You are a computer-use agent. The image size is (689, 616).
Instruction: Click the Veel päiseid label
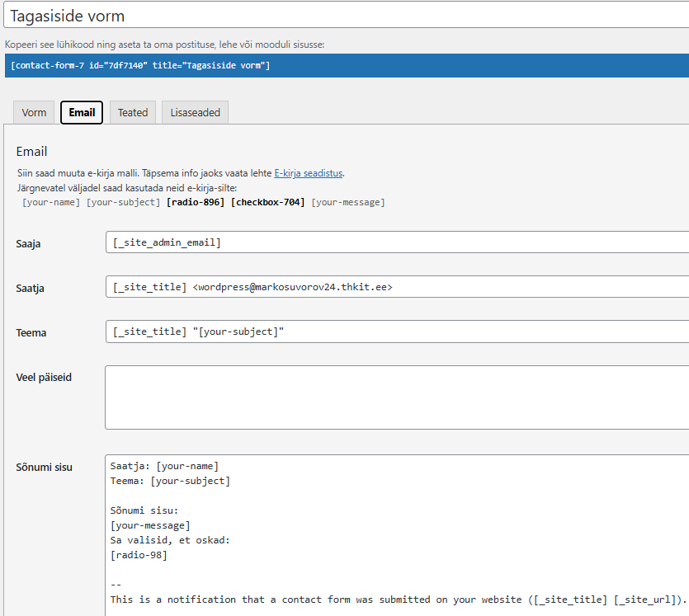coord(44,378)
